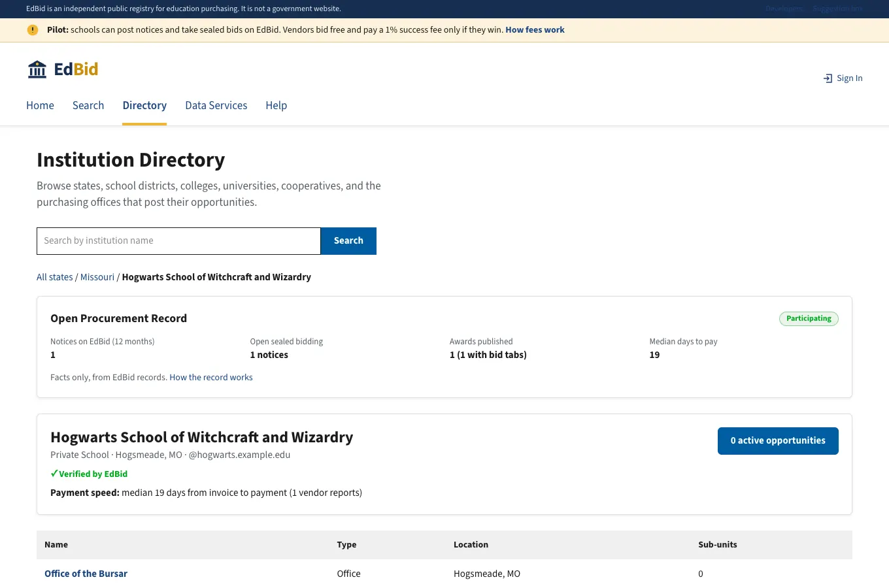Screen dimensions: 889x588
Task: Select the Directory navigation tab
Action: pyautogui.click(x=144, y=105)
